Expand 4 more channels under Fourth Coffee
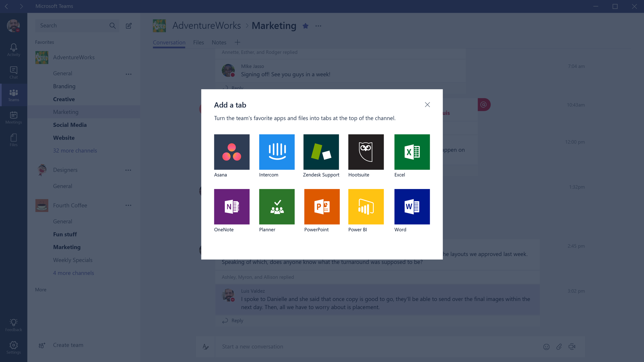This screenshot has width=644, height=362. tap(73, 273)
